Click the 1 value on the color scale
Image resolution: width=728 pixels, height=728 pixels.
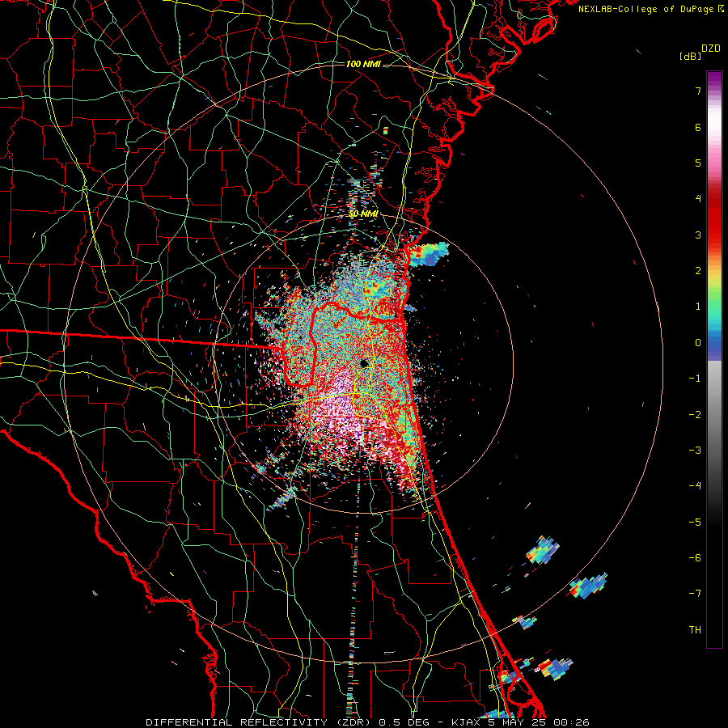click(698, 307)
